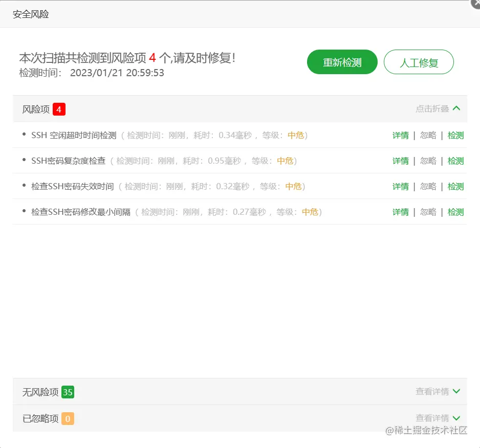
Task: Close the 安全风险 dialog with X
Action: coord(476,4)
